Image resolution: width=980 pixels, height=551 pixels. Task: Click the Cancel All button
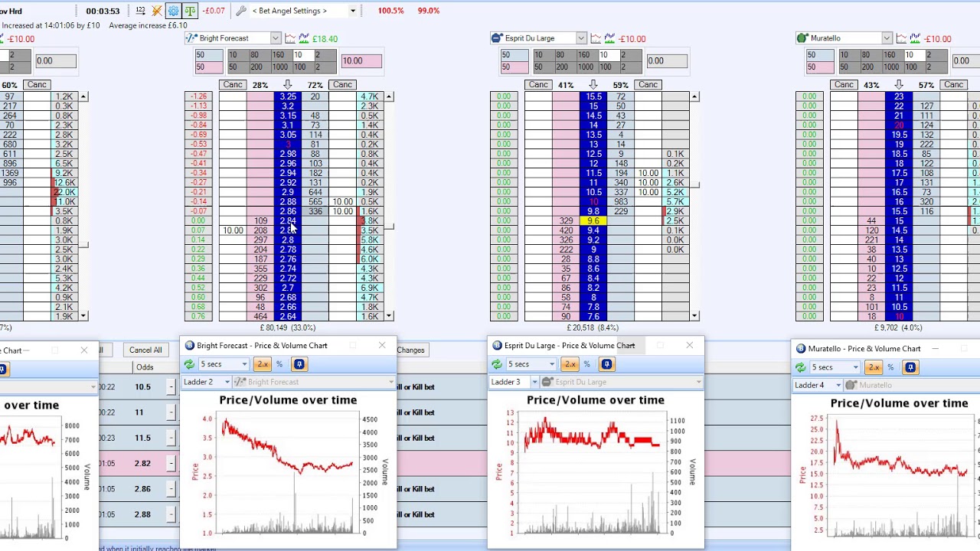145,350
